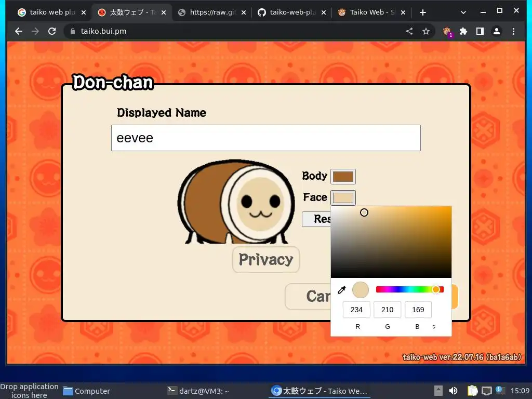Click the update notification tray icon
Screen dimensions: 532x399
pyautogui.click(x=500, y=390)
